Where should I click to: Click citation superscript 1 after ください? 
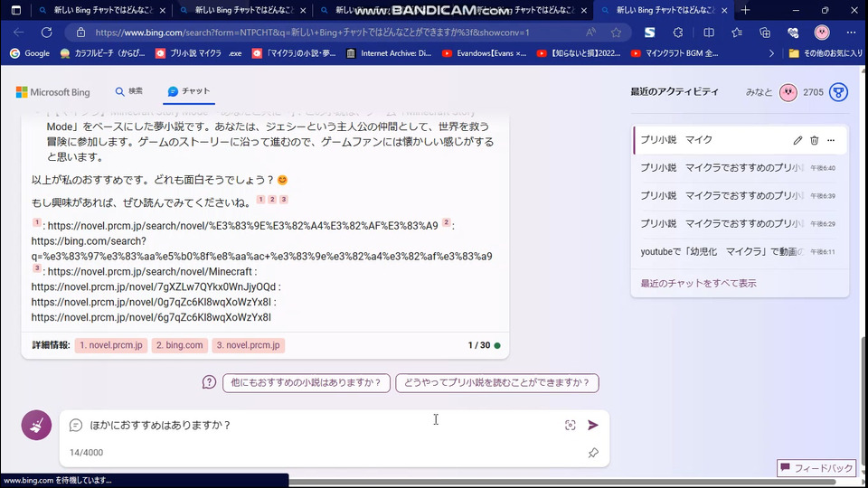(260, 199)
